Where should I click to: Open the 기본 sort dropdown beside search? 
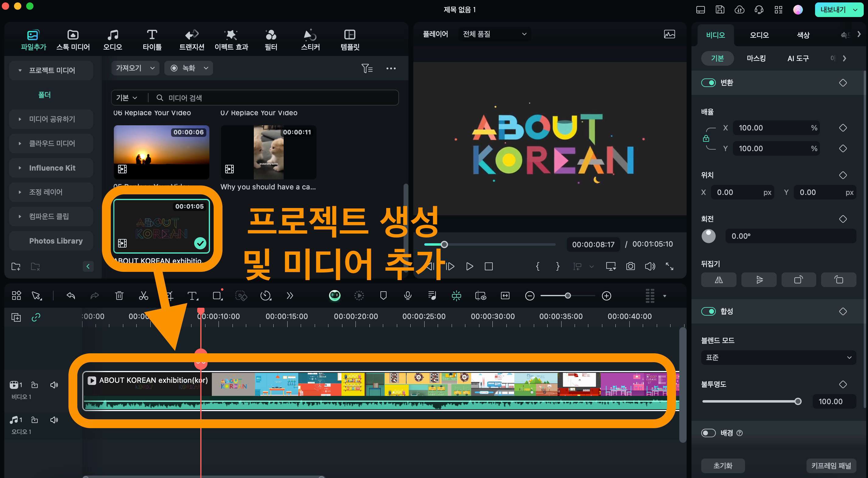point(127,98)
